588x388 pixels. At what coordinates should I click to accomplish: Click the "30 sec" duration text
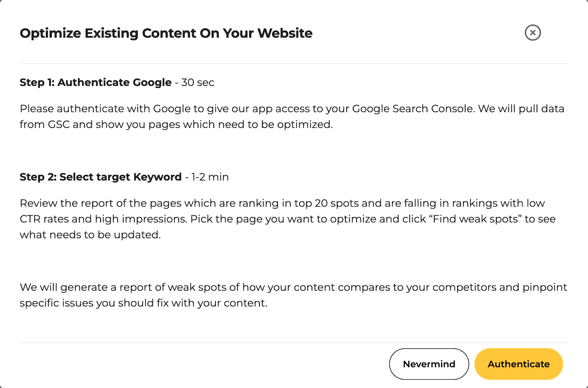click(198, 82)
